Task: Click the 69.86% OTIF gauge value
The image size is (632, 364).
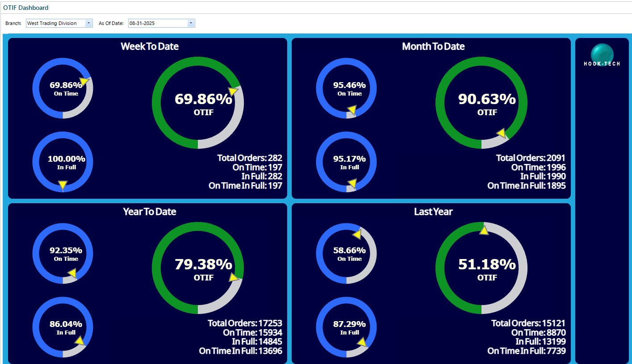Action: (203, 99)
